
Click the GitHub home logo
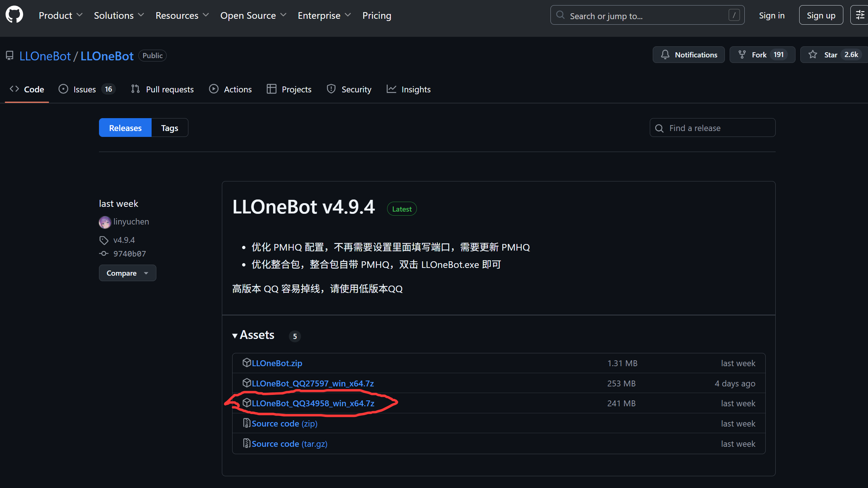click(14, 15)
